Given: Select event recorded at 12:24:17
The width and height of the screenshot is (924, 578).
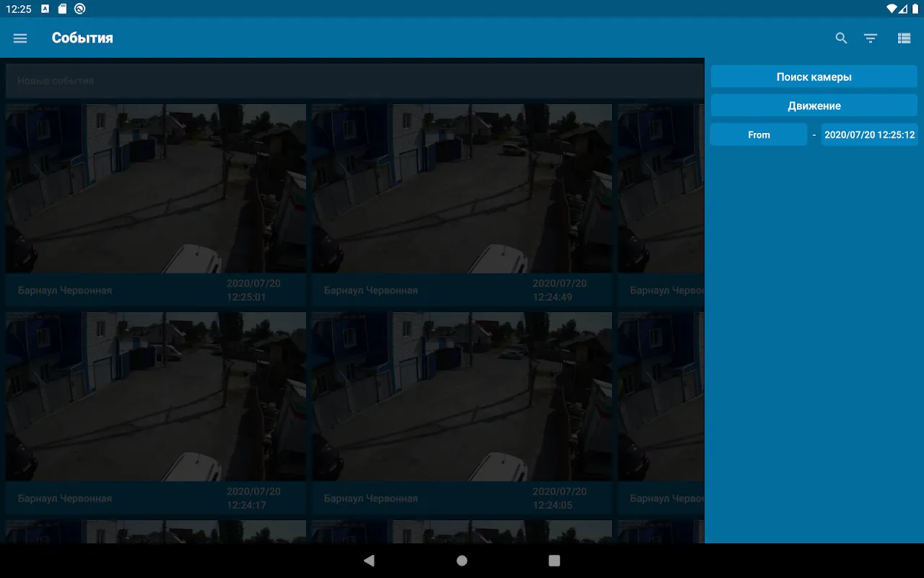Looking at the screenshot, I should click(156, 396).
